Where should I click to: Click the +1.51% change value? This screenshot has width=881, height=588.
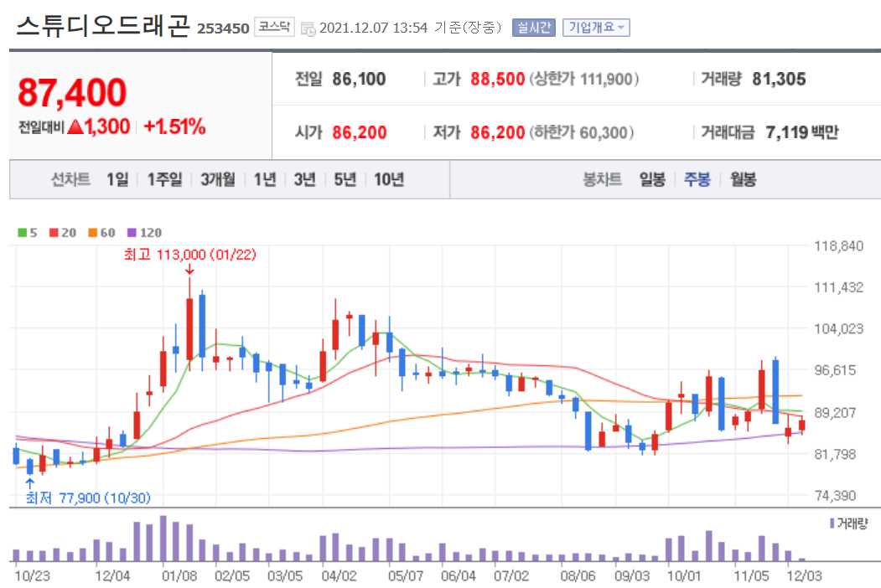pos(174,127)
